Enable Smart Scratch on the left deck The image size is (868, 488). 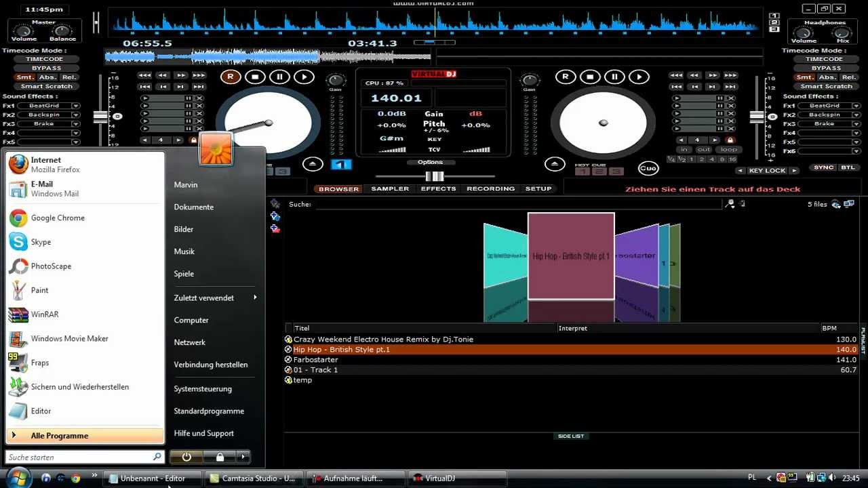pyautogui.click(x=47, y=86)
